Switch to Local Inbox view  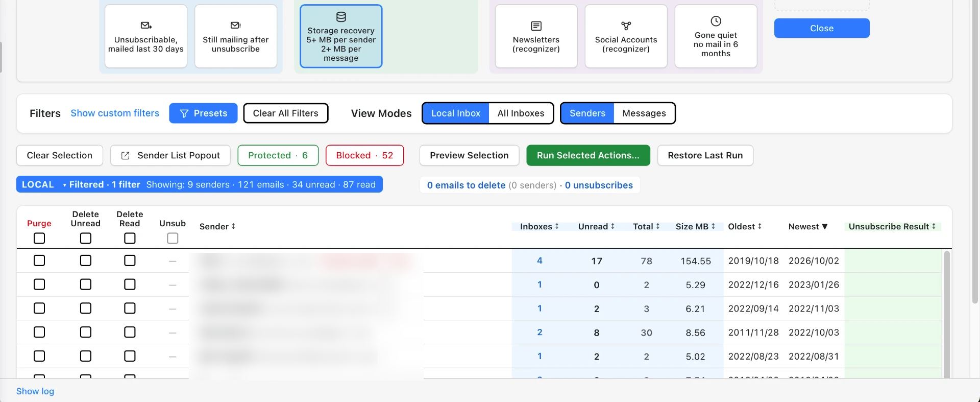point(456,113)
